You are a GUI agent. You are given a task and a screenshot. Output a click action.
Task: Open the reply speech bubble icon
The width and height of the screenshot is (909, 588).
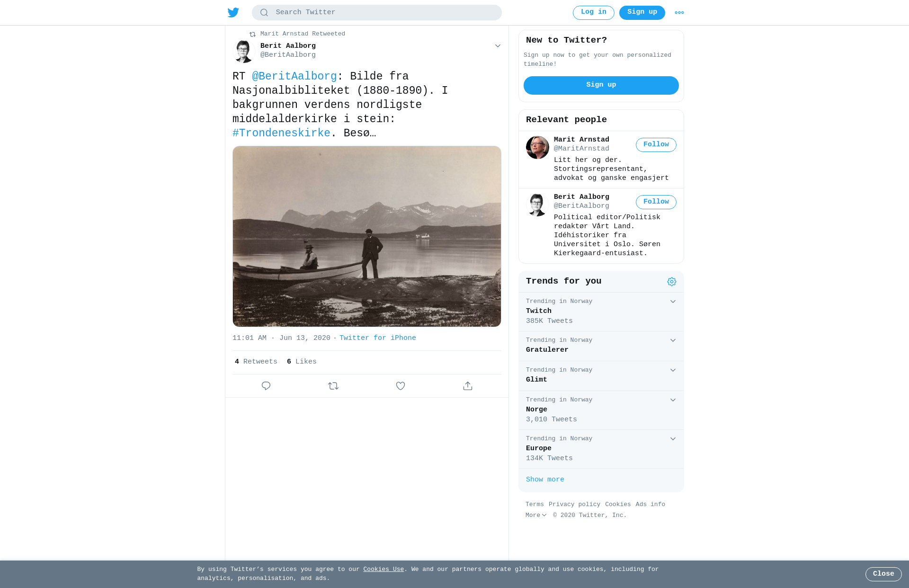click(x=266, y=386)
